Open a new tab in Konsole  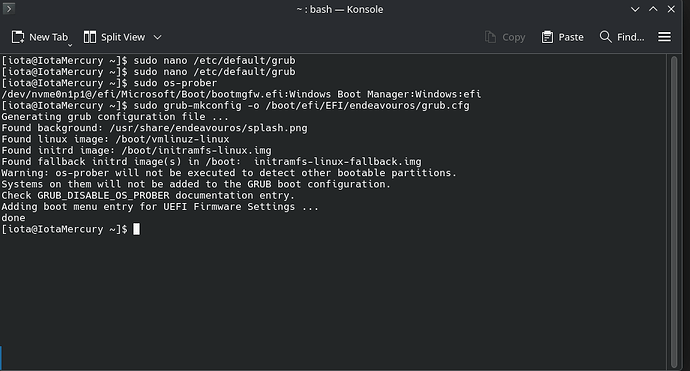coord(40,37)
